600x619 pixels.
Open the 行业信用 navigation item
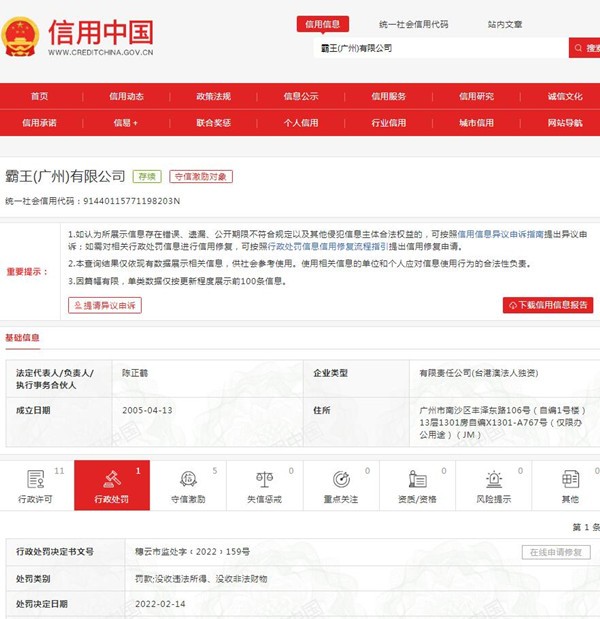tap(388, 123)
